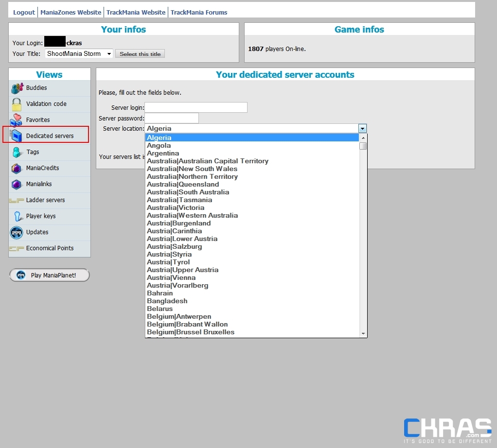Image resolution: width=497 pixels, height=448 pixels.
Task: Select Australia|Queensland
Action: [252, 184]
